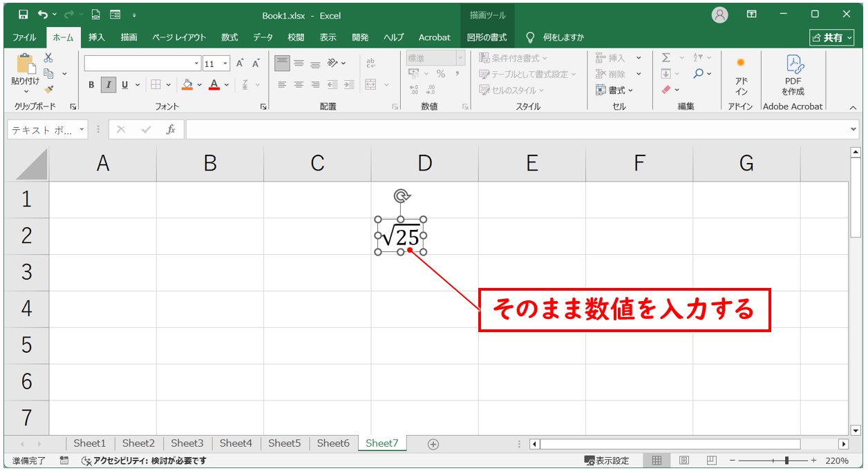Open the 図形の書式 ribbon tab
Viewport: 868px width, 473px height.
point(487,37)
